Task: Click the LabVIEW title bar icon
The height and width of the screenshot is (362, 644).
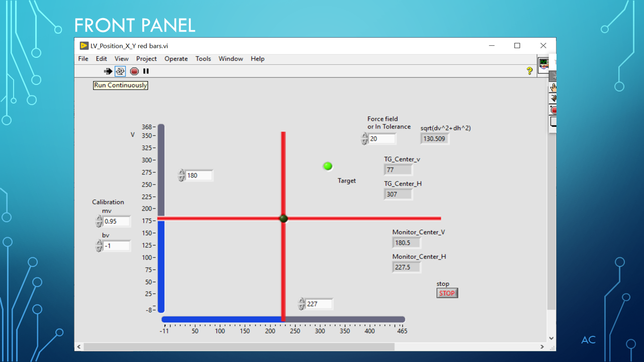Action: 84,46
